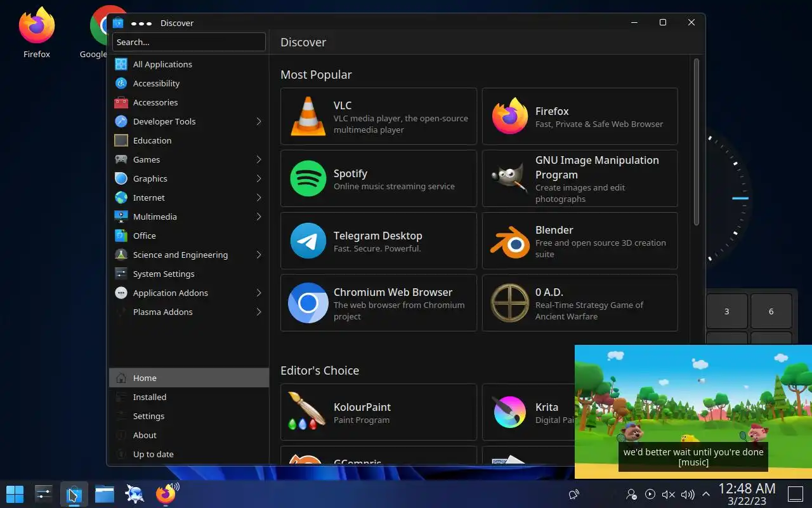
Task: Open the settings sliders icon on taskbar
Action: pos(43,494)
